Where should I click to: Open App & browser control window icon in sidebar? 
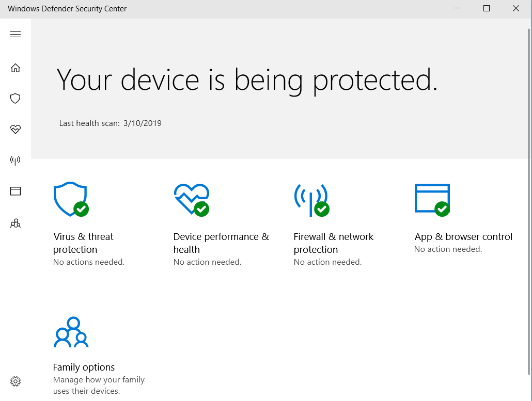click(x=15, y=191)
